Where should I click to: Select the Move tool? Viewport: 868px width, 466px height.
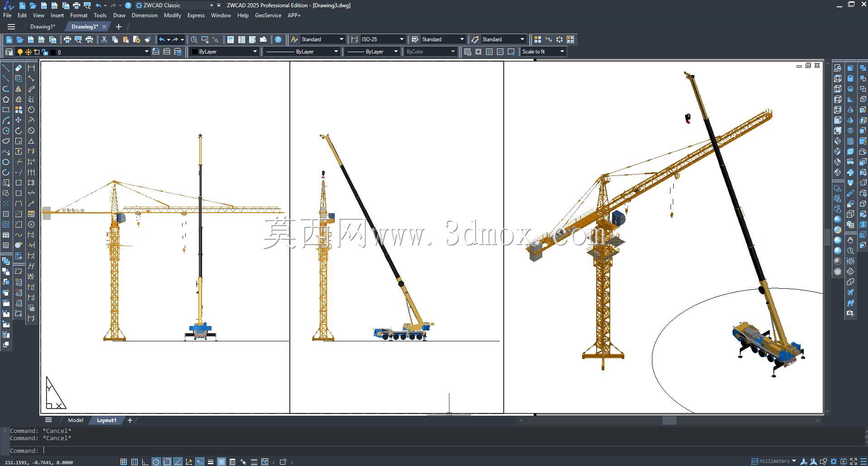[x=19, y=120]
